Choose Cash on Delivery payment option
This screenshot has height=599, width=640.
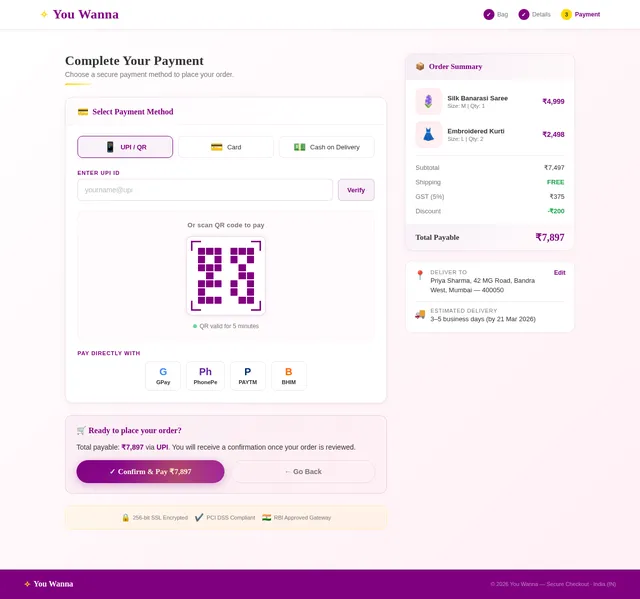pos(326,147)
